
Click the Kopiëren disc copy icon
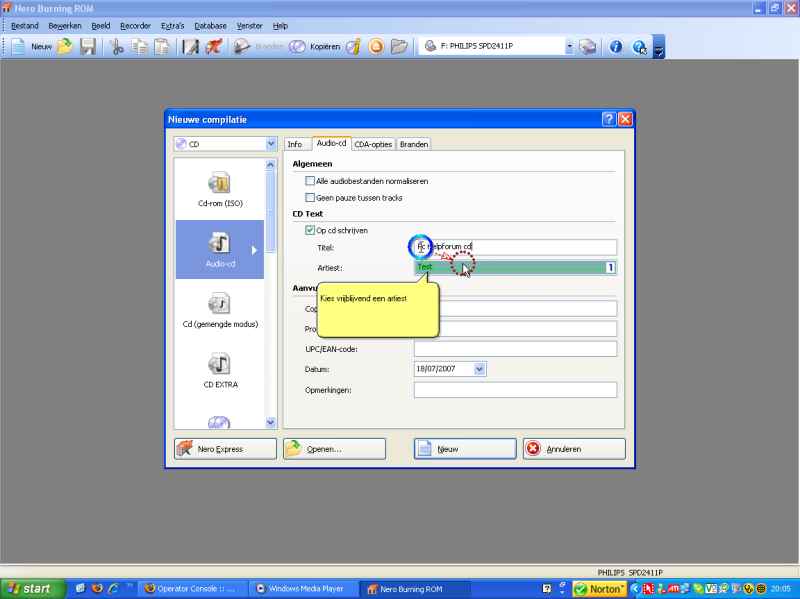pyautogui.click(x=297, y=46)
